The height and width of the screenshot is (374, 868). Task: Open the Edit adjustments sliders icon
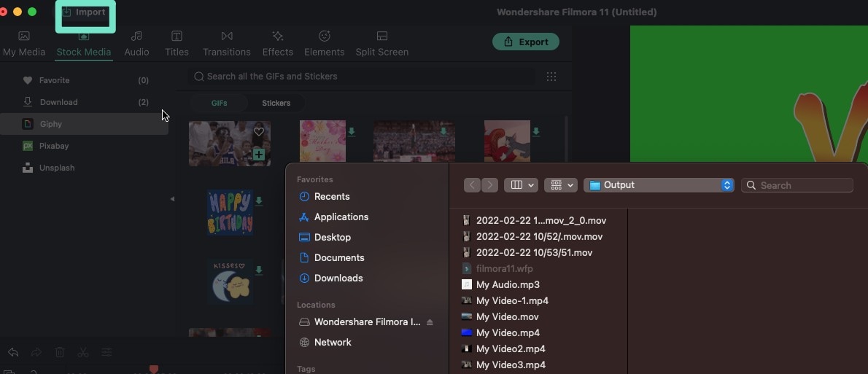(106, 352)
